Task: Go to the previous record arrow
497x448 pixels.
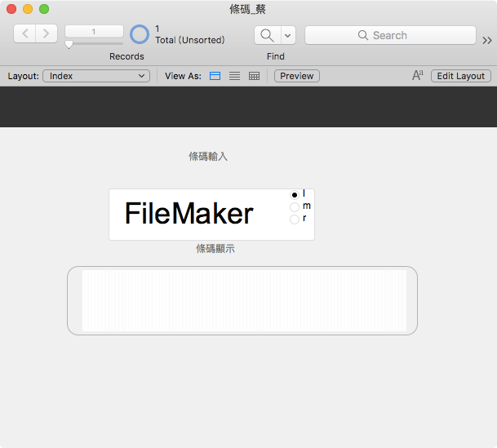Action: pos(24,33)
